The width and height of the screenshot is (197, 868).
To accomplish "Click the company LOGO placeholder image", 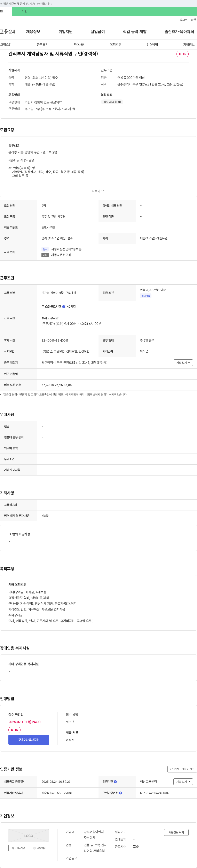I will (29, 836).
